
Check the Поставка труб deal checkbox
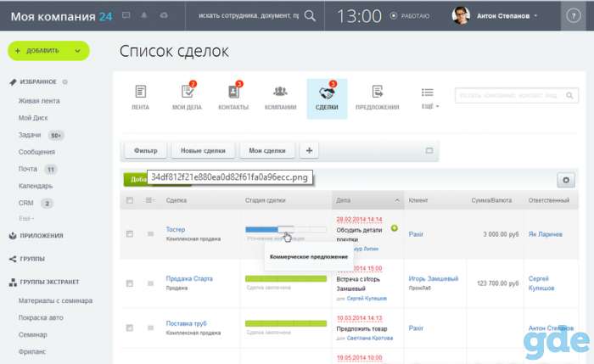pos(130,328)
